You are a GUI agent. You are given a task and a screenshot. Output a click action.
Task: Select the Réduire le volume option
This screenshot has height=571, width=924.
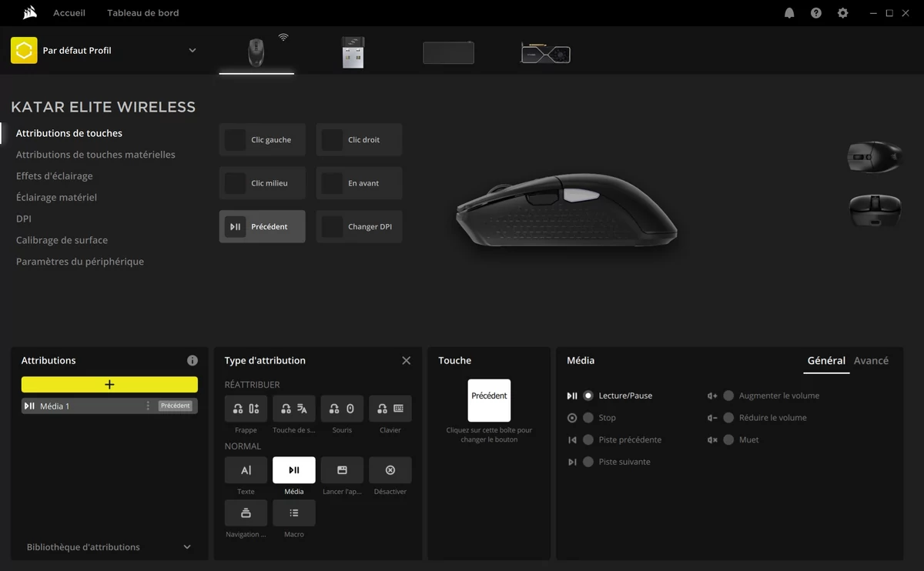(x=728, y=418)
